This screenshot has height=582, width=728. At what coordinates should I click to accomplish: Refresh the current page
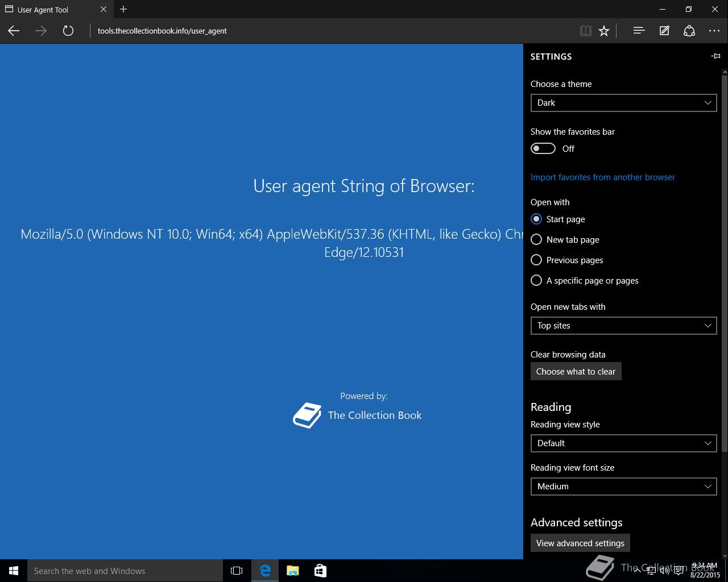(x=68, y=31)
